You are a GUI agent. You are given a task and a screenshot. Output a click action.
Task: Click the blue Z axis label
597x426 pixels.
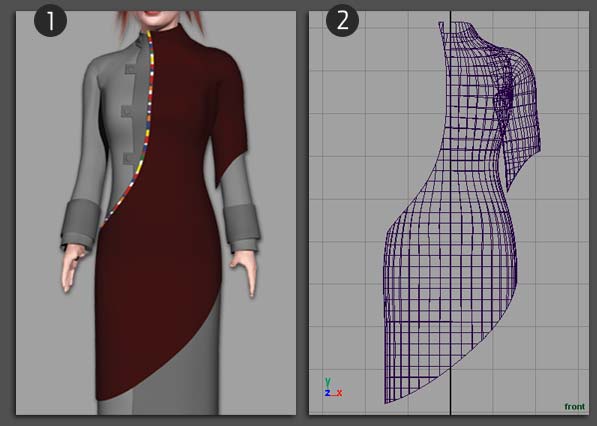pos(327,393)
